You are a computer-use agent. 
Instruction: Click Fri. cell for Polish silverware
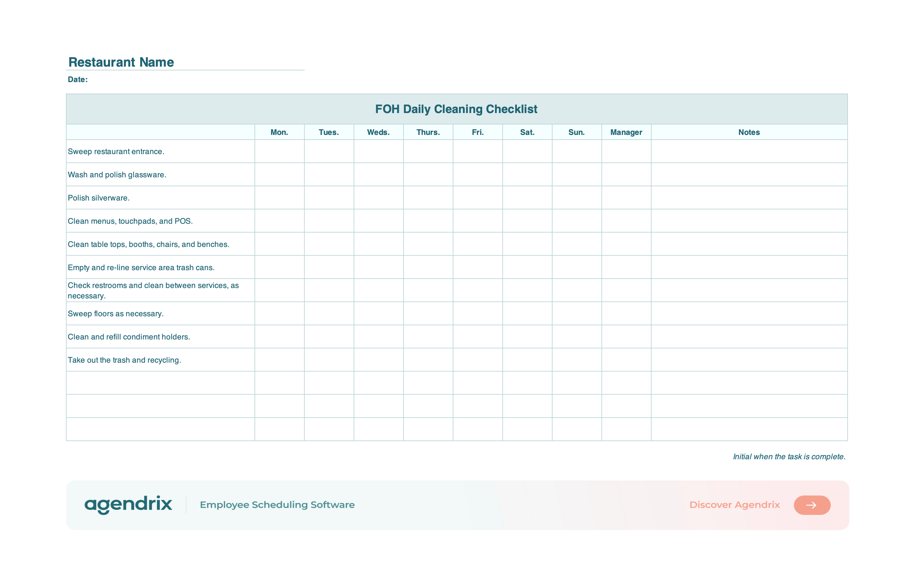click(478, 197)
